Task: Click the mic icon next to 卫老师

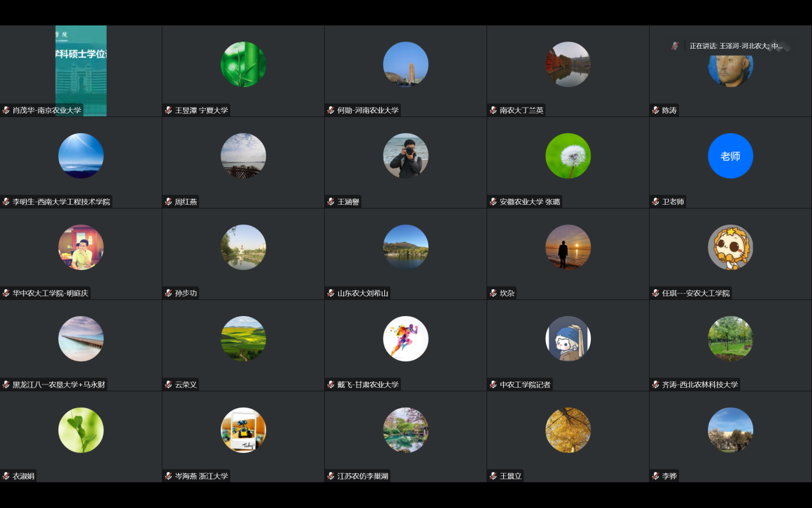Action: [x=655, y=202]
